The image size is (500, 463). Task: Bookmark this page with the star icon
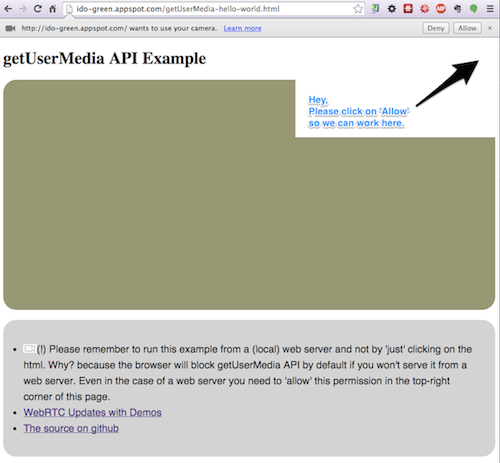point(358,9)
